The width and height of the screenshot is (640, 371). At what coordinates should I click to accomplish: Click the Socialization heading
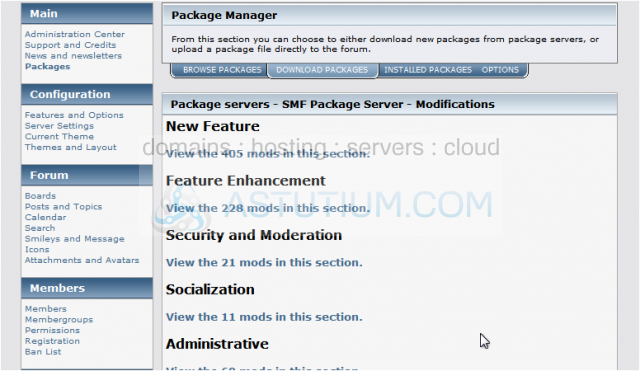[x=210, y=289]
